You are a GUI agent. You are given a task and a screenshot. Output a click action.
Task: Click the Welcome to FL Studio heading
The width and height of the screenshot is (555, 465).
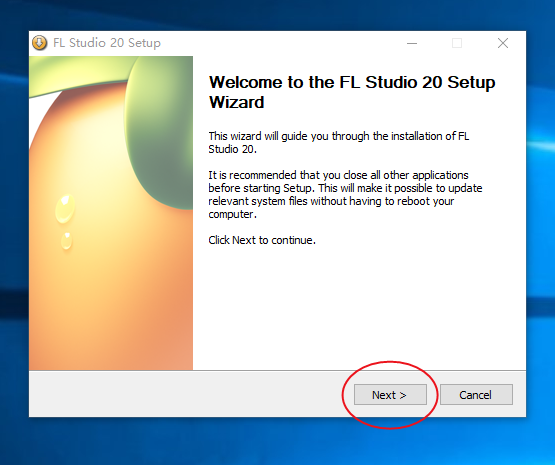click(352, 92)
